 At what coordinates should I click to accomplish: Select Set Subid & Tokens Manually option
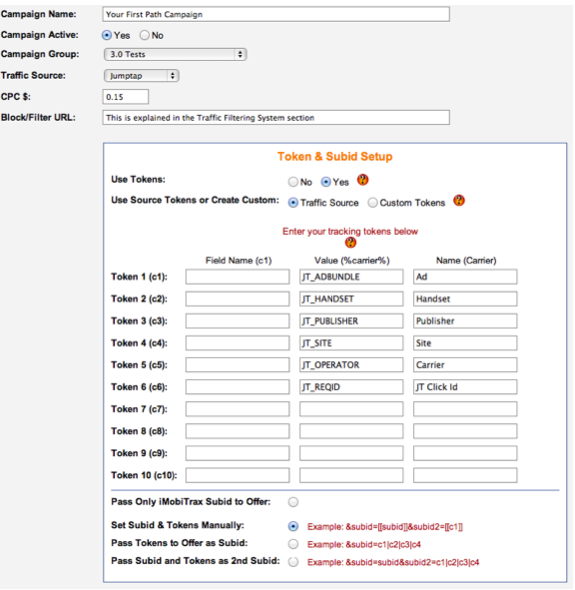pyautogui.click(x=293, y=526)
